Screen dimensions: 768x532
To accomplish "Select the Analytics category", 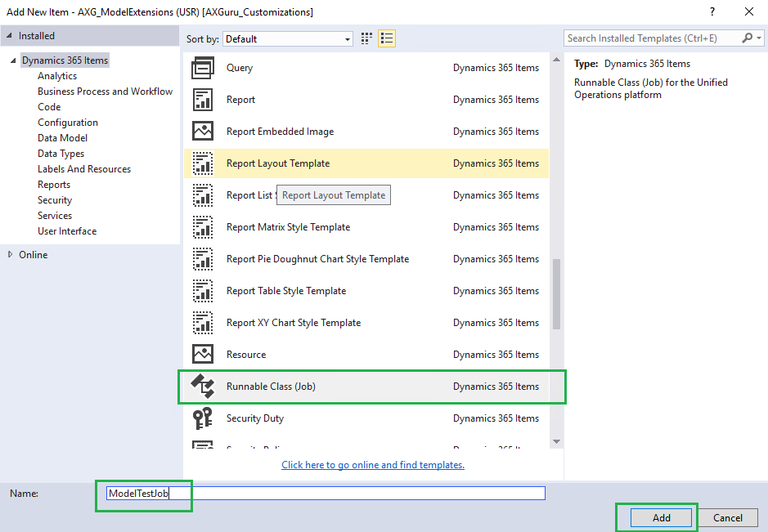I will click(x=57, y=76).
